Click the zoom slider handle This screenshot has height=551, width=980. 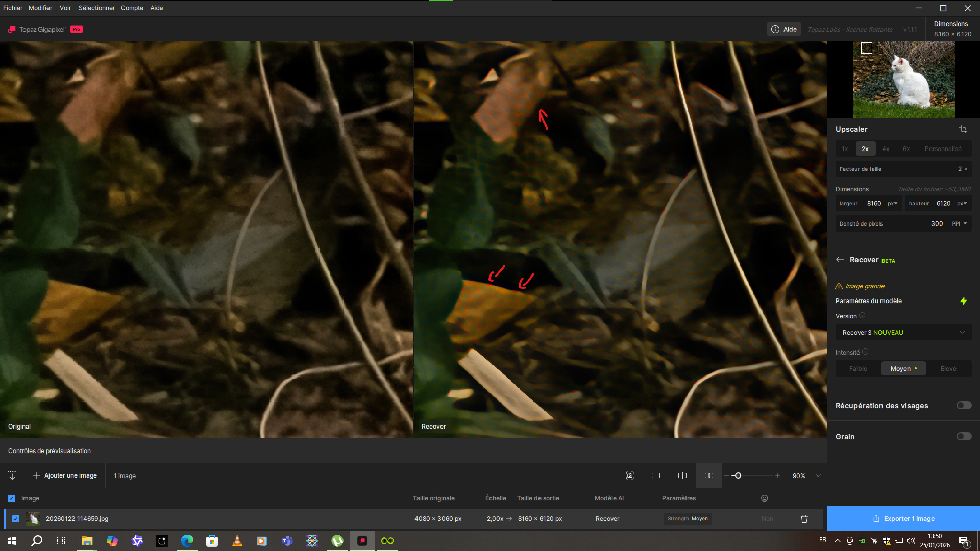click(x=738, y=475)
